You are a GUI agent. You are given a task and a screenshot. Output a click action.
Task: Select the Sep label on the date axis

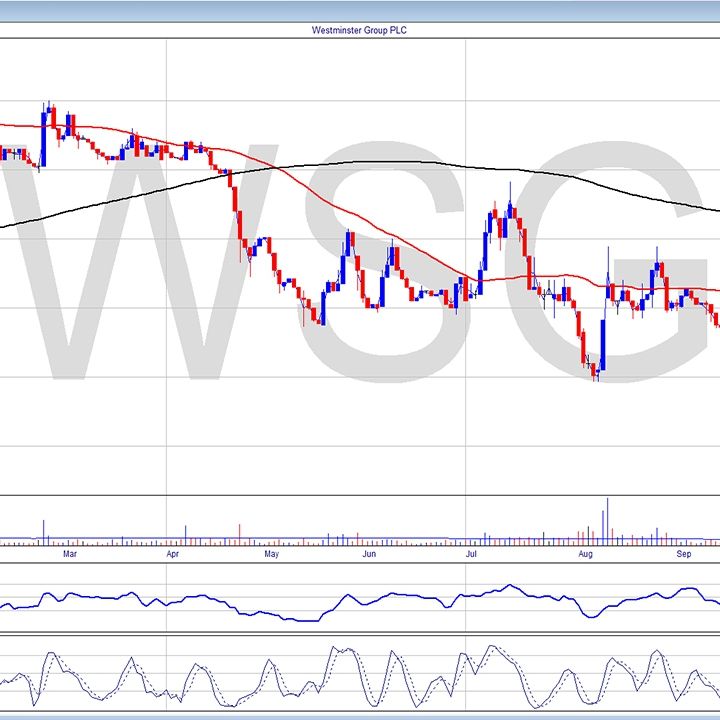click(685, 552)
